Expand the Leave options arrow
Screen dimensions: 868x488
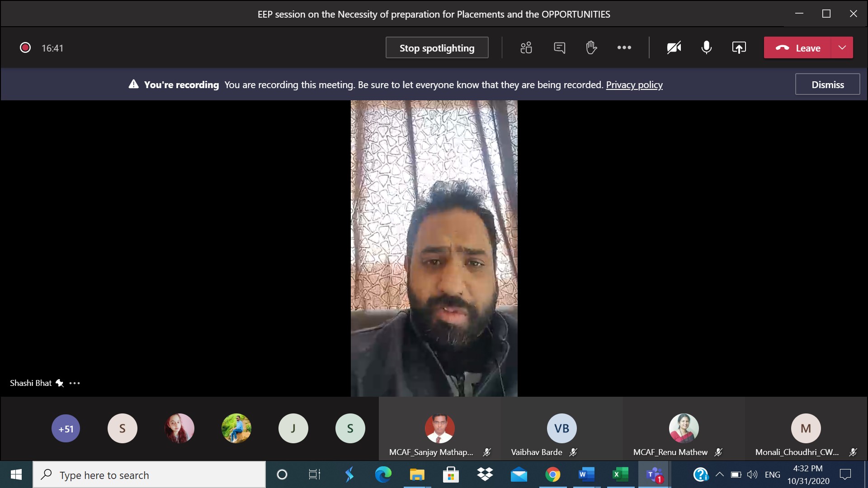tap(842, 48)
